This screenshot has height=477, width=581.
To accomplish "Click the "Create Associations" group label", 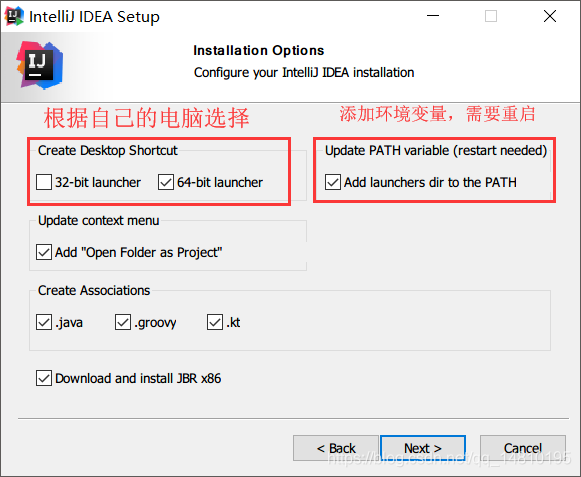I will coord(94,290).
